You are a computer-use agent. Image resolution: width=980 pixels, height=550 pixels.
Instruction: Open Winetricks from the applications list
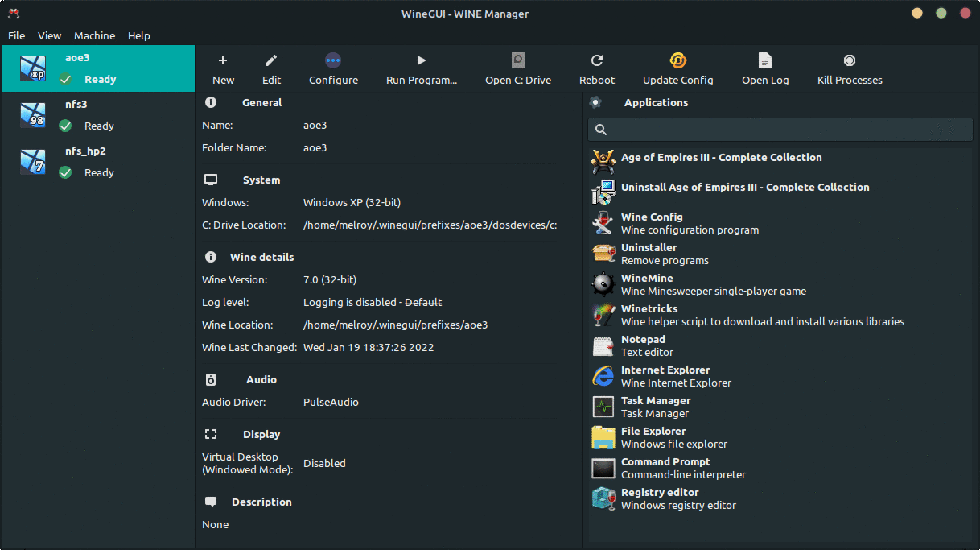[649, 315]
